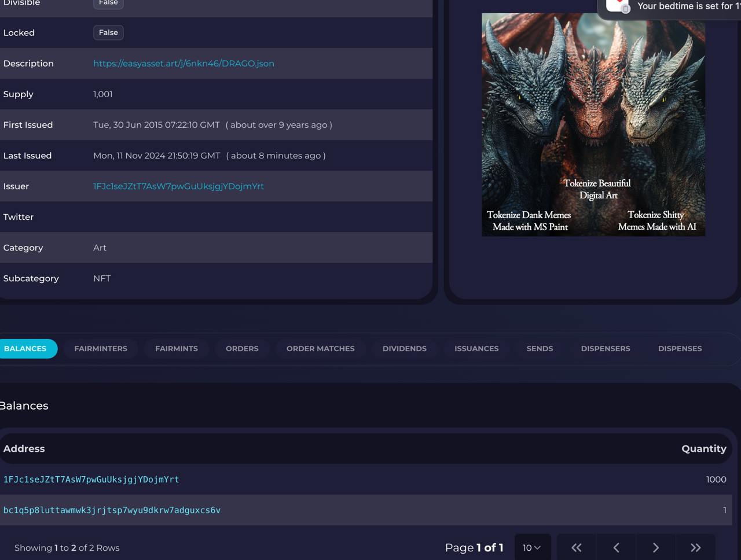Click the Category value Art

(100, 248)
